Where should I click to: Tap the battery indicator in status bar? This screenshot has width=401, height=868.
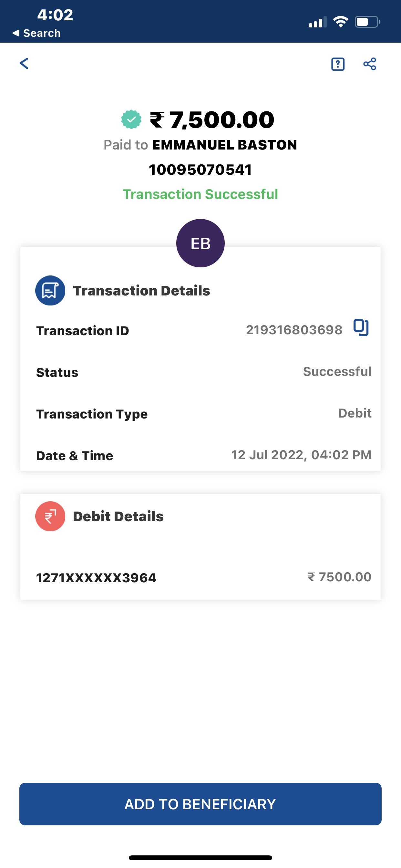(367, 22)
